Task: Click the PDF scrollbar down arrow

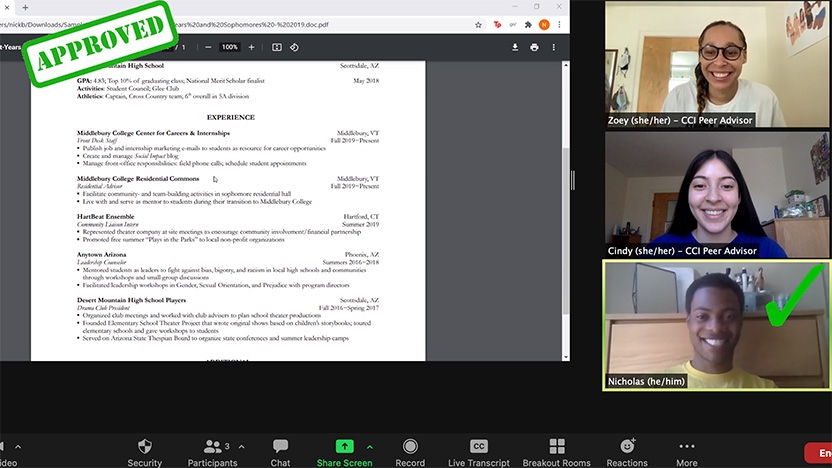Action: click(566, 357)
